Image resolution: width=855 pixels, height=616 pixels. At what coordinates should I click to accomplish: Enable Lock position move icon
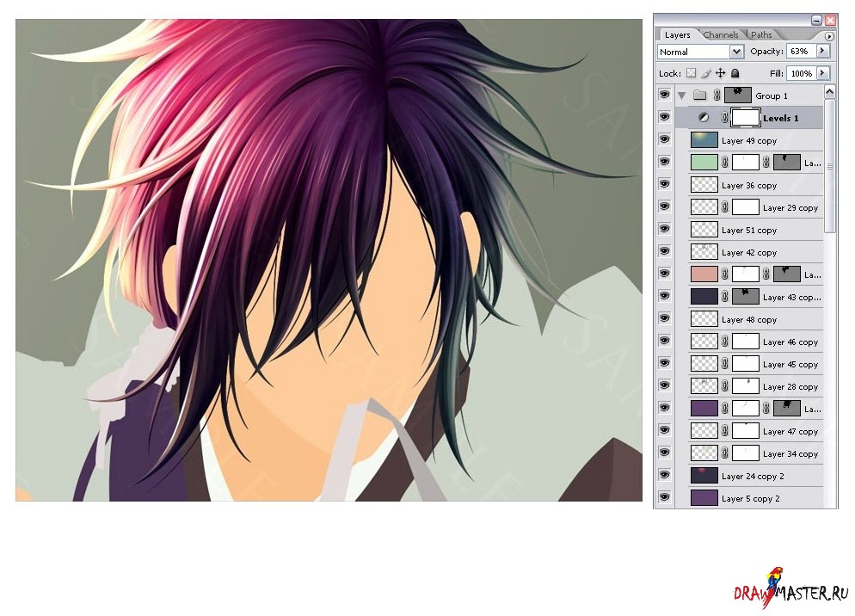720,73
